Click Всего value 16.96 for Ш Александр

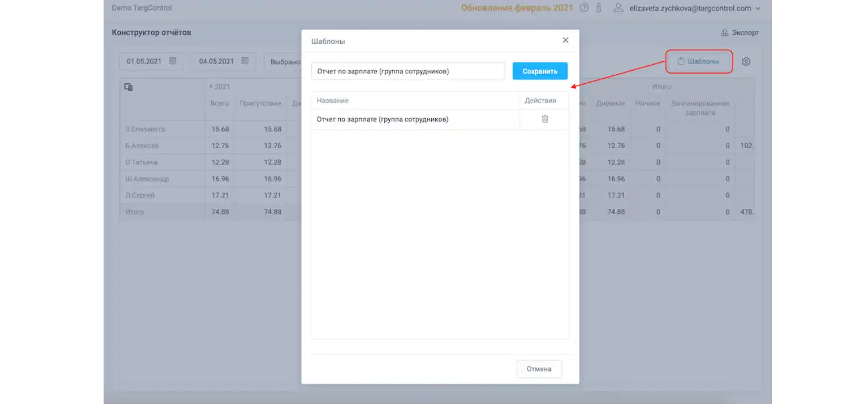pos(220,179)
